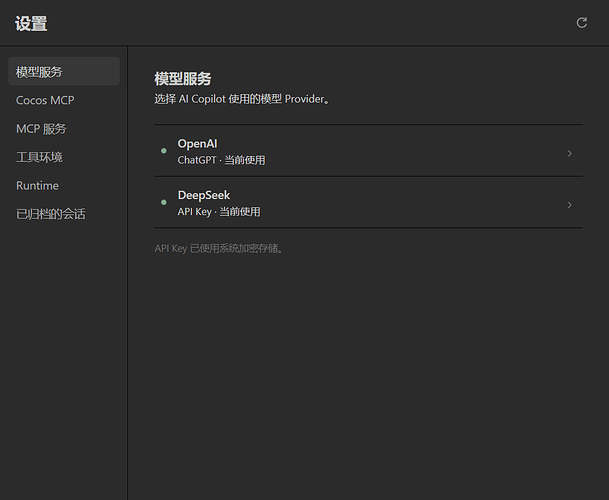Click the green status dot beside OpenAI
Viewport: 609px width, 500px height.
(x=164, y=151)
